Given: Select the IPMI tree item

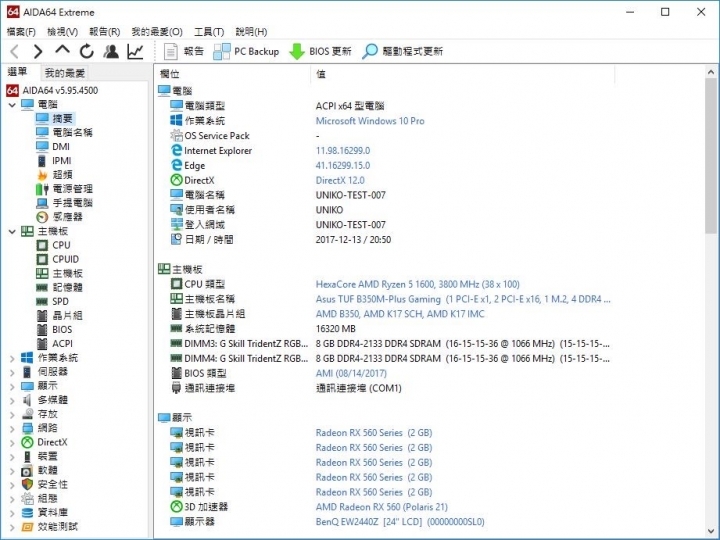Looking at the screenshot, I should tap(54, 161).
